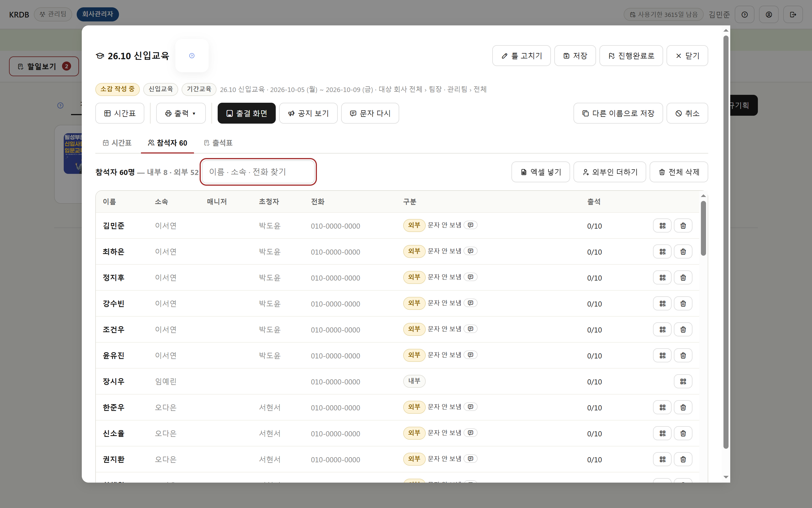The width and height of the screenshot is (812, 508).
Task: Click 문자 다시 button
Action: tap(370, 113)
